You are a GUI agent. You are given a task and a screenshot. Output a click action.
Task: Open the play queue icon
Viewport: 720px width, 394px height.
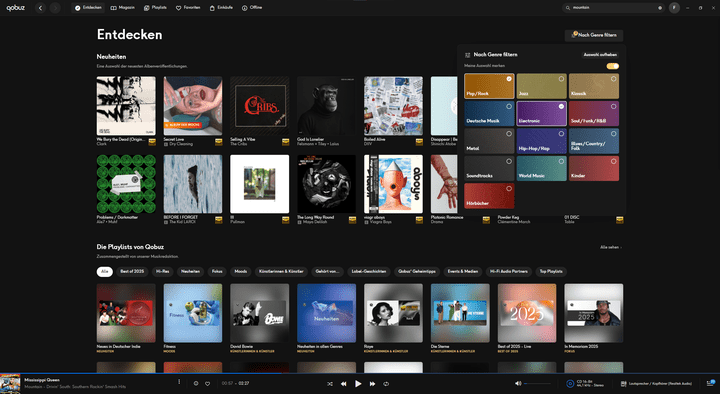tap(711, 383)
